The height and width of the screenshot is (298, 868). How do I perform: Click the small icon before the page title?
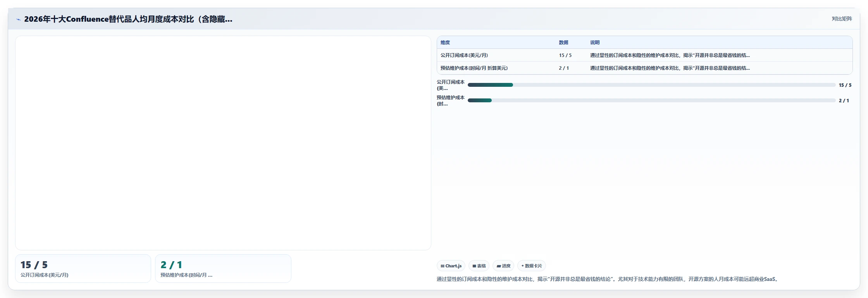click(18, 19)
